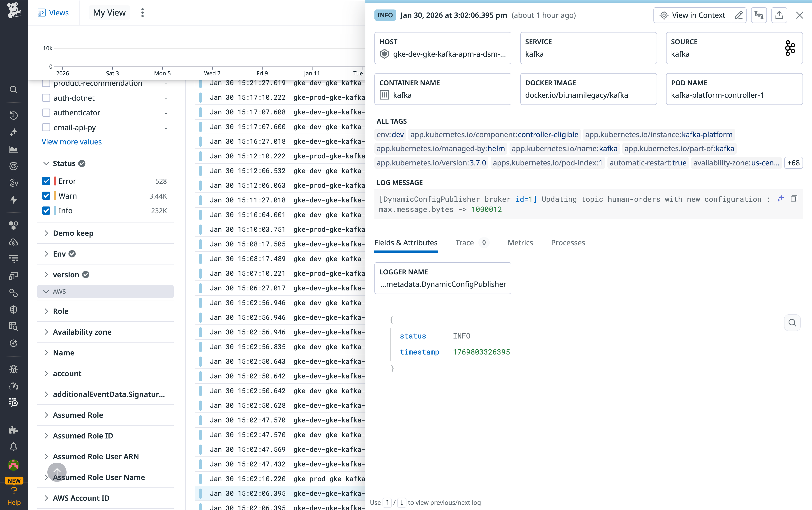The height and width of the screenshot is (510, 812).
Task: Open the cloud cost icon in left sidebar
Action: (14, 242)
